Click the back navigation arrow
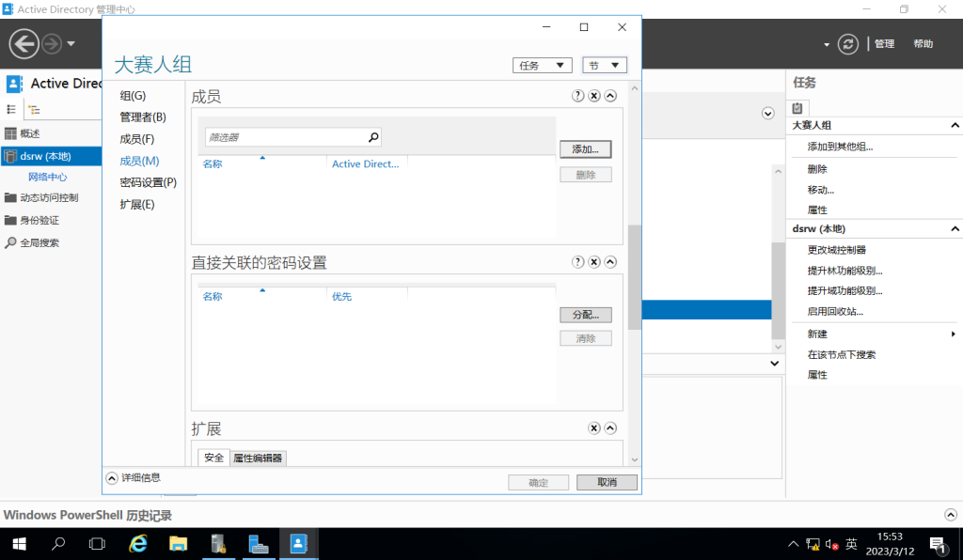 (24, 43)
